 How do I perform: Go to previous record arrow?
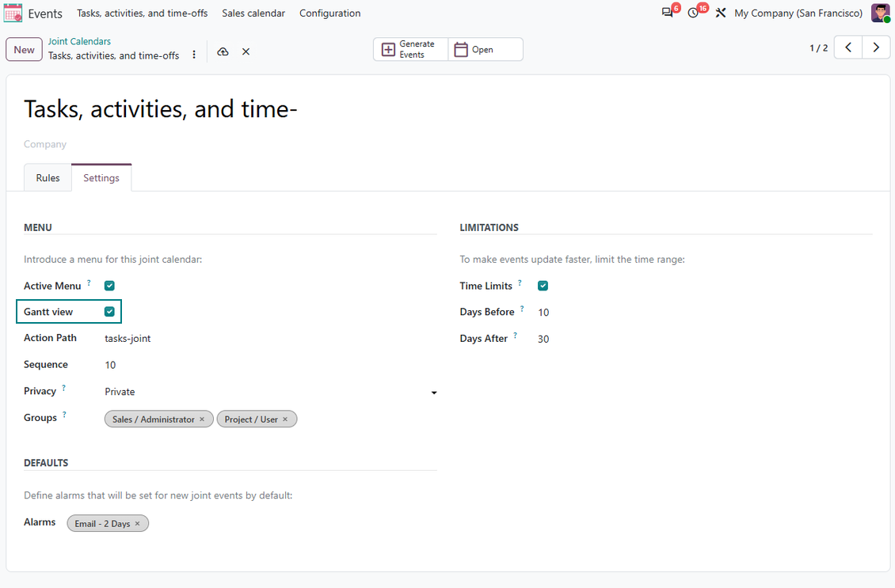pos(848,47)
